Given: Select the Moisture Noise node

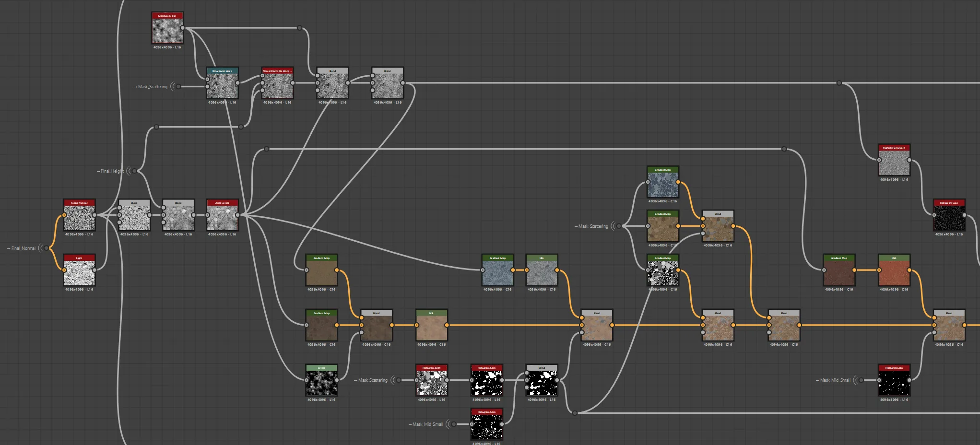Looking at the screenshot, I should coord(167,28).
